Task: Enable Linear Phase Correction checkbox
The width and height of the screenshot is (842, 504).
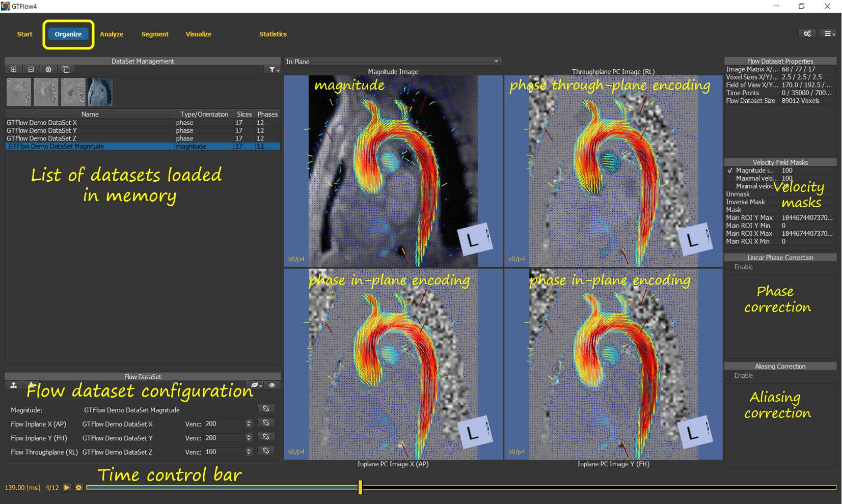Action: point(729,267)
